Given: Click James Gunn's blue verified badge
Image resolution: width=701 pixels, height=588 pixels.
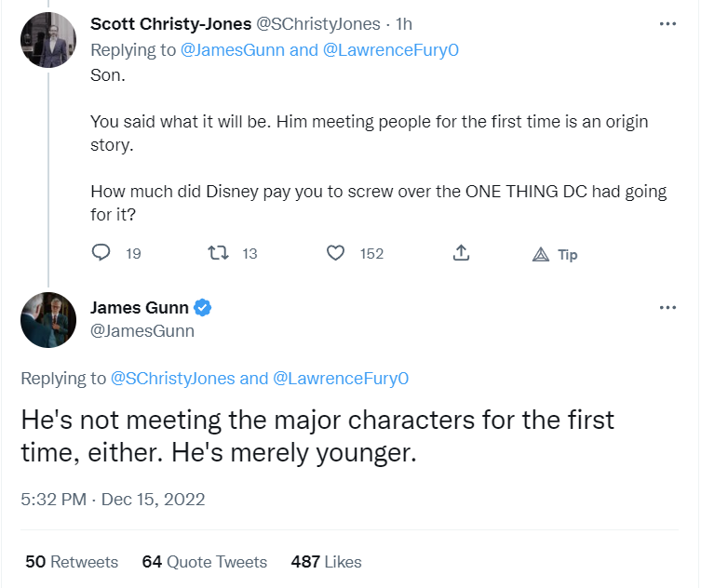Looking at the screenshot, I should click(x=202, y=308).
